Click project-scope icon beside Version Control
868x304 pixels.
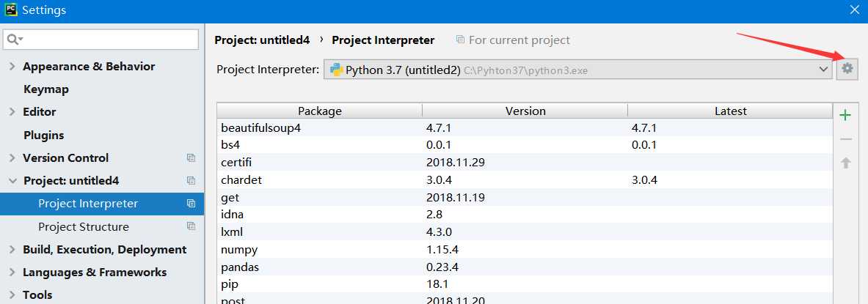click(x=191, y=158)
